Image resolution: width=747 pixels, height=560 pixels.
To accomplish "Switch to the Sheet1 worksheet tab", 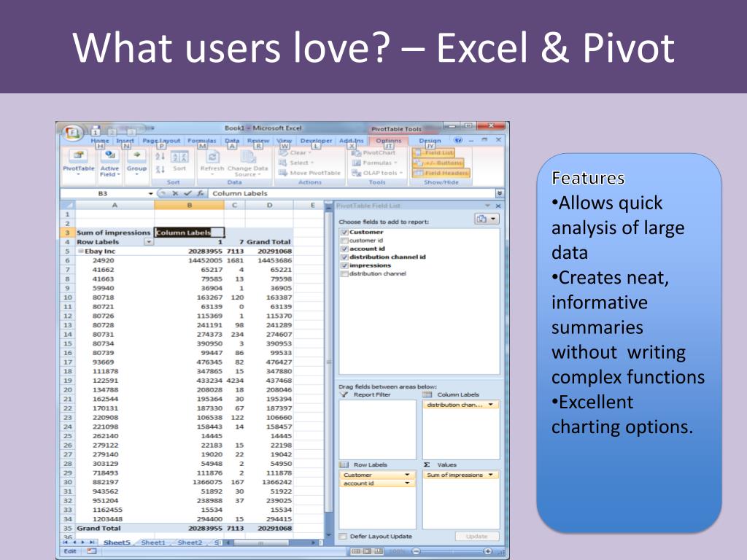I will (153, 542).
